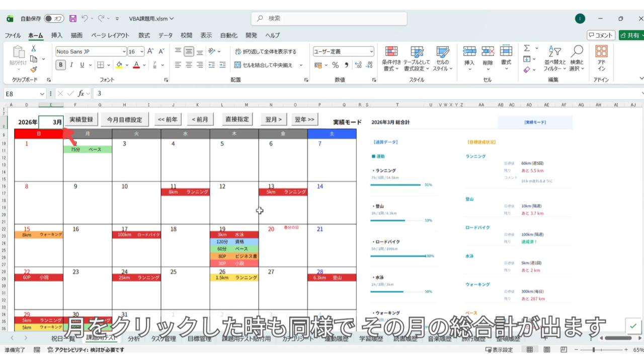644x362 pixels.
Task: Click the Sort and Filter icon
Action: pos(554,52)
